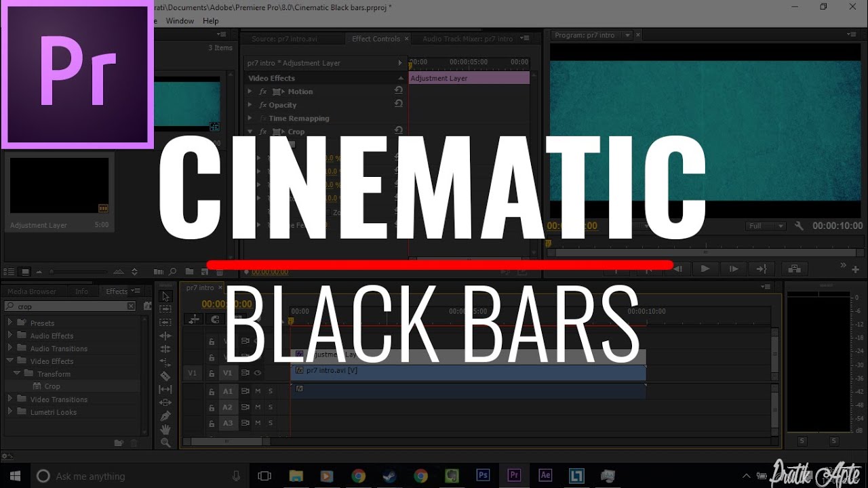Go to Out point in Program monitor

point(762,269)
